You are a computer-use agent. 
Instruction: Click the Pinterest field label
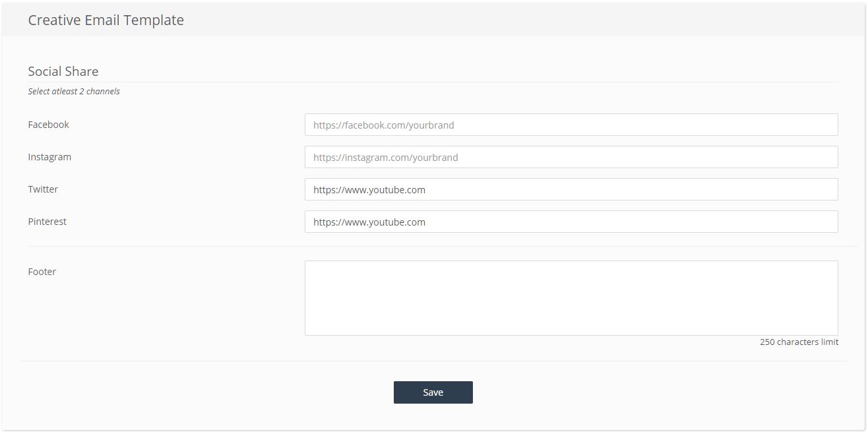coord(47,222)
